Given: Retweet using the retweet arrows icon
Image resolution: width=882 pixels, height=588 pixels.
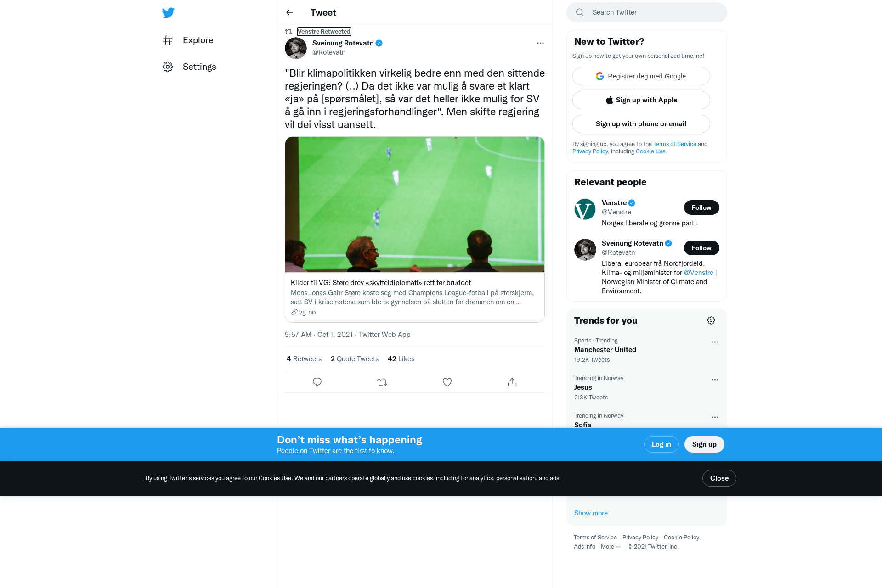Looking at the screenshot, I should [x=382, y=382].
